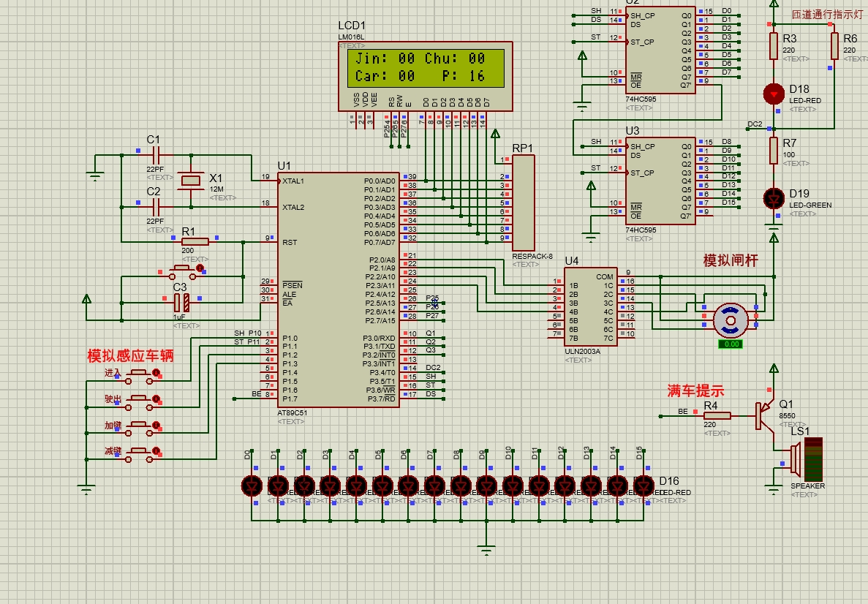Select resistor R4 near the BE label
The image size is (868, 604).
pyautogui.click(x=717, y=416)
